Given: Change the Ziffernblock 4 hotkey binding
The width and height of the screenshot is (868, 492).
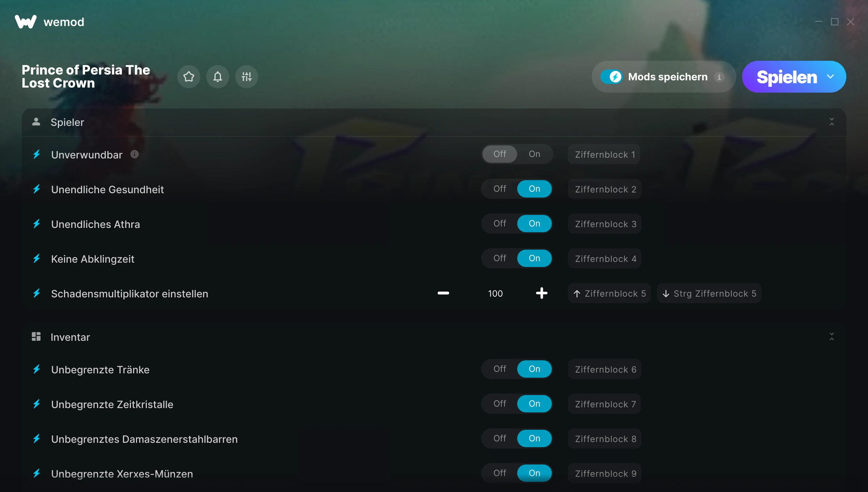Looking at the screenshot, I should click(x=605, y=258).
